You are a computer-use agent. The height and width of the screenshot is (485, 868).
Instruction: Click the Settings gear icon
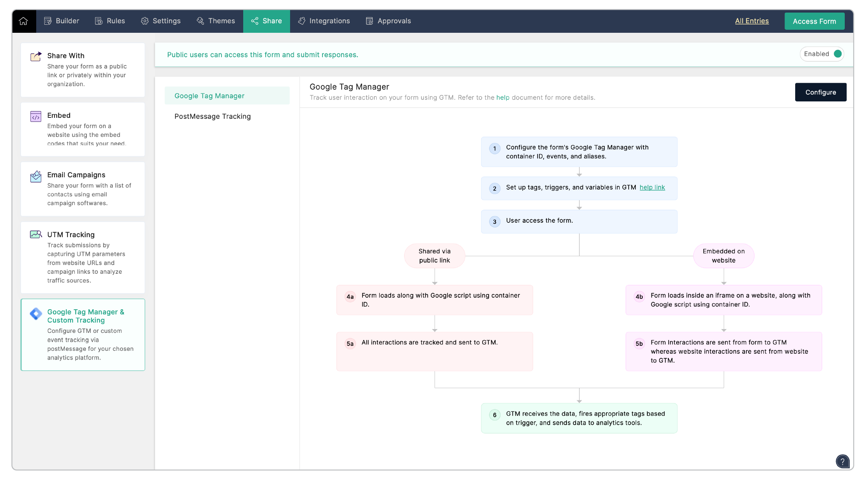[x=144, y=21]
